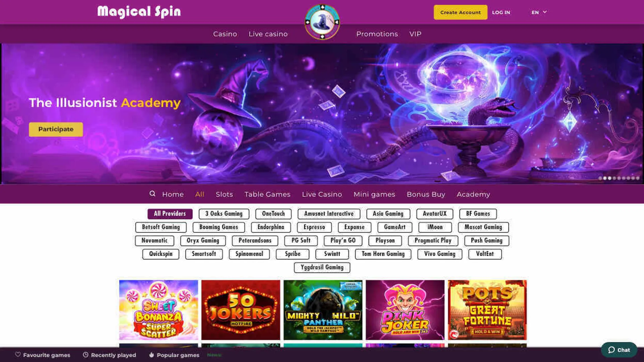Image resolution: width=644 pixels, height=362 pixels.
Task: Open the Bonus Buy tab
Action: coord(426,194)
